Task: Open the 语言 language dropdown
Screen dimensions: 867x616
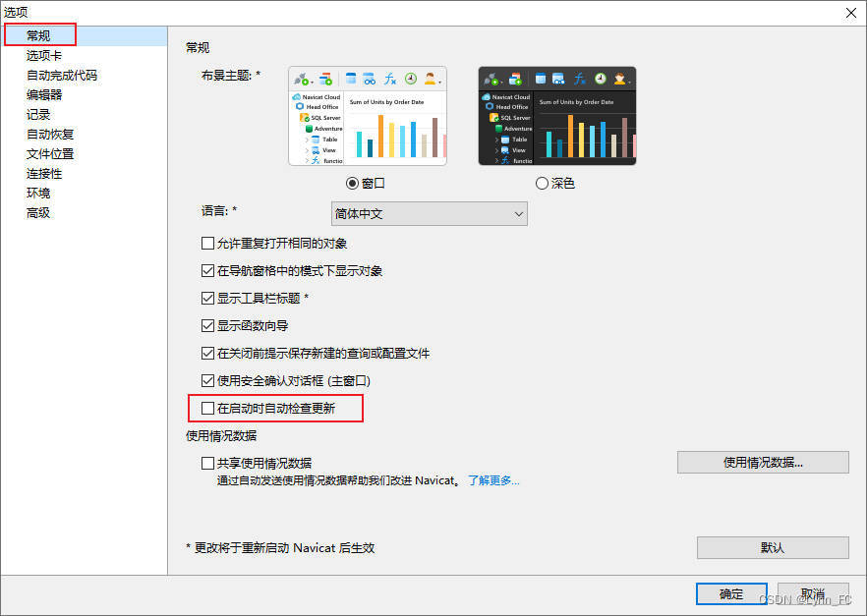Action: coord(429,214)
